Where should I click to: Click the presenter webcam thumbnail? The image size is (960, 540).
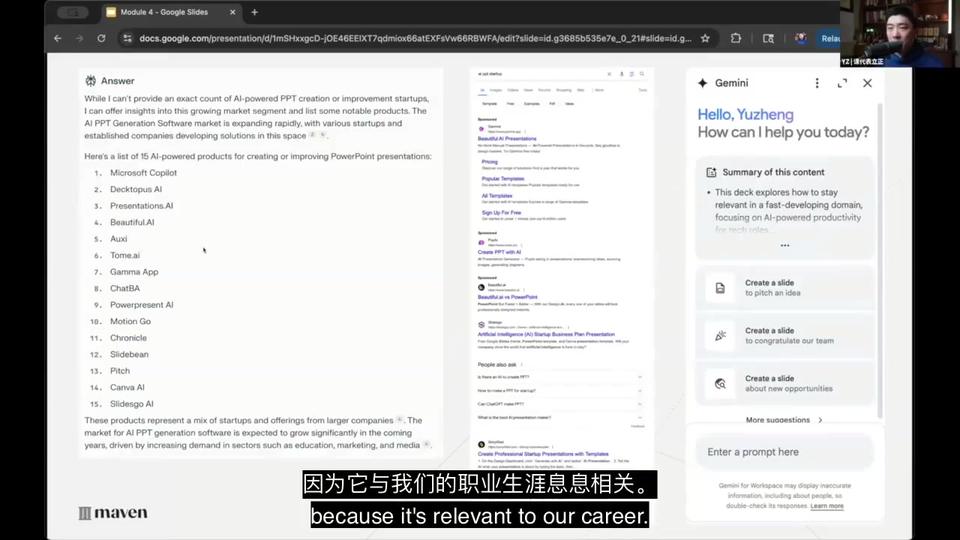[900, 33]
